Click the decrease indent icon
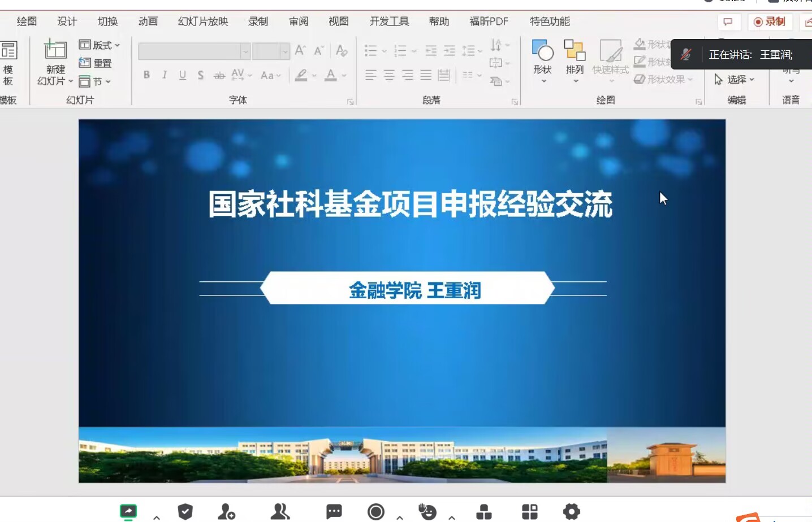Screen dimensions: 812x522 (431, 51)
